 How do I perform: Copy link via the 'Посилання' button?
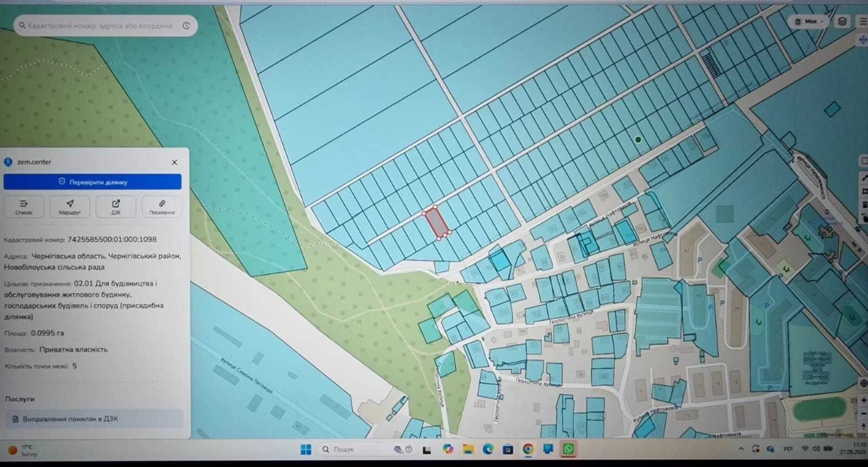(x=162, y=207)
